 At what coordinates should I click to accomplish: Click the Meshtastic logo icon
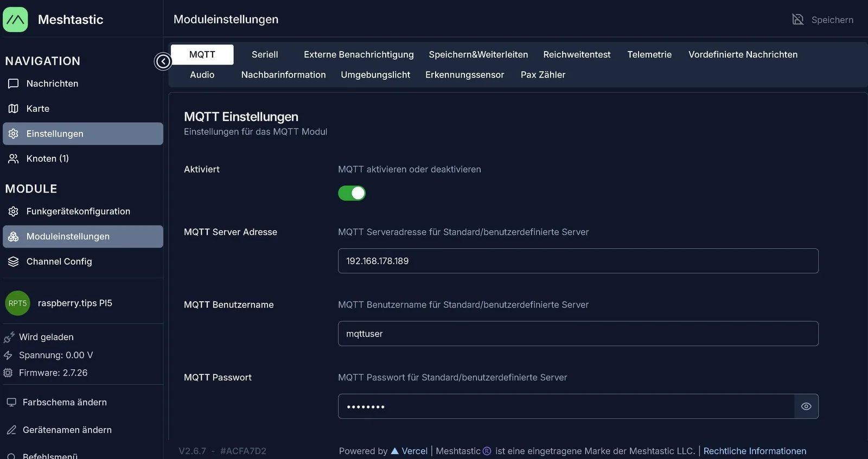(15, 20)
